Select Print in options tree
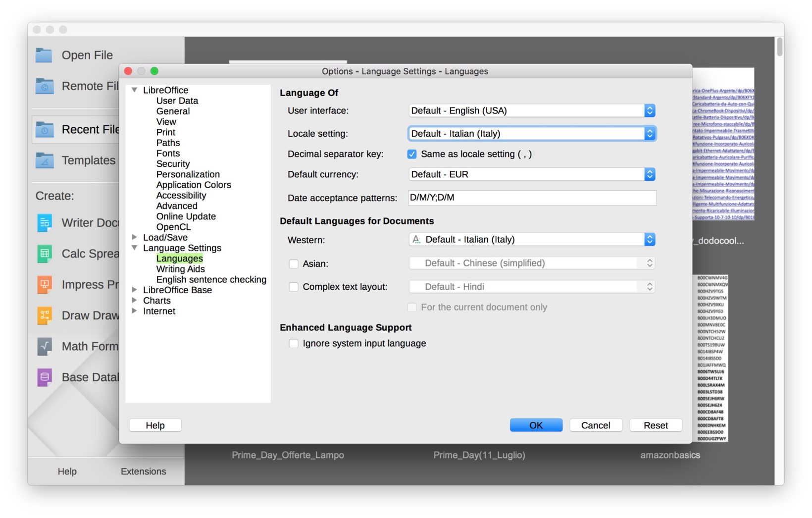 166,132
